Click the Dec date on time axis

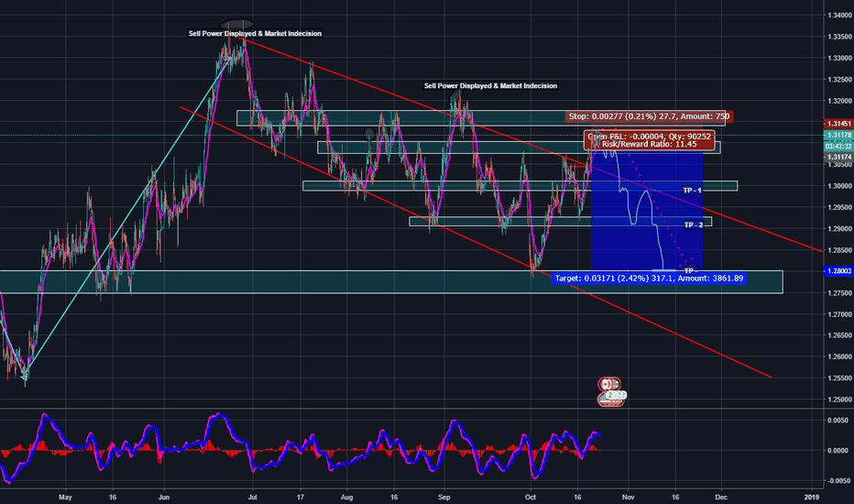point(721,497)
